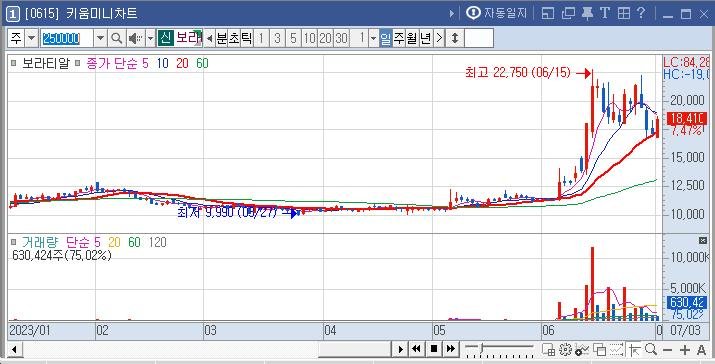Open chart settings gear icon

tap(565, 350)
